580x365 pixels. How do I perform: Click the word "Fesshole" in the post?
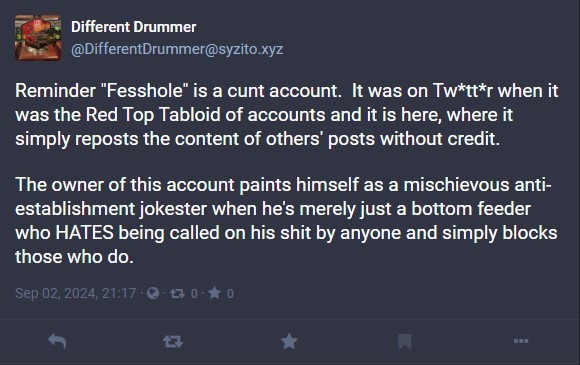pos(145,91)
